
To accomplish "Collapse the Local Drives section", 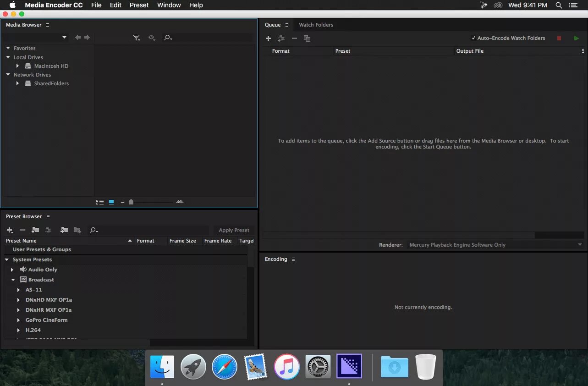I will tap(8, 57).
